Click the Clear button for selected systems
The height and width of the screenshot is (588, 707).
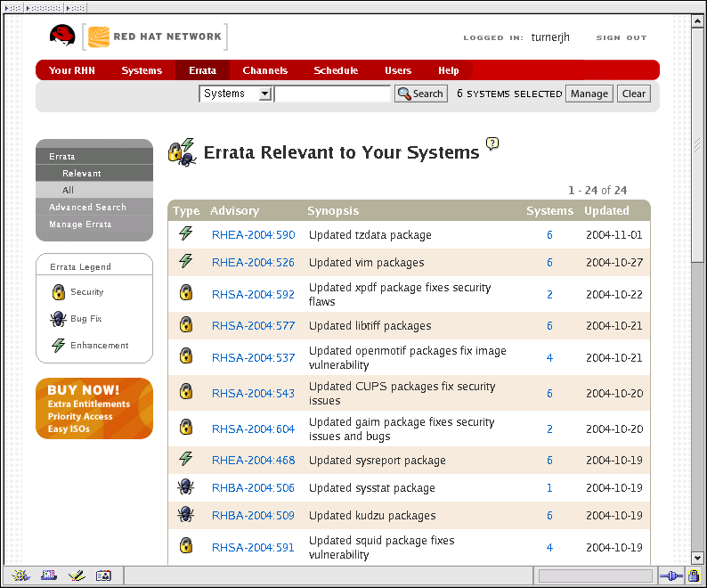point(633,94)
